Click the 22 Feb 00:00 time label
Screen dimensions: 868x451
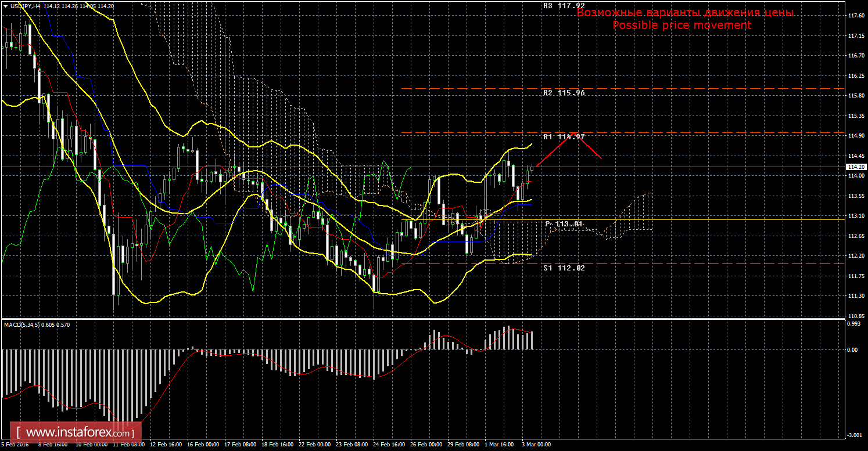coord(315,445)
